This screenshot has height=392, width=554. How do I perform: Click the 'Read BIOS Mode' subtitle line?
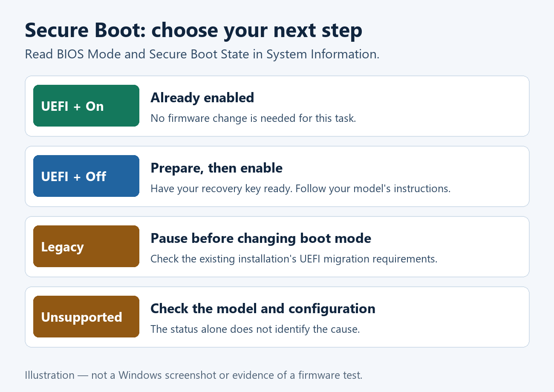[202, 54]
